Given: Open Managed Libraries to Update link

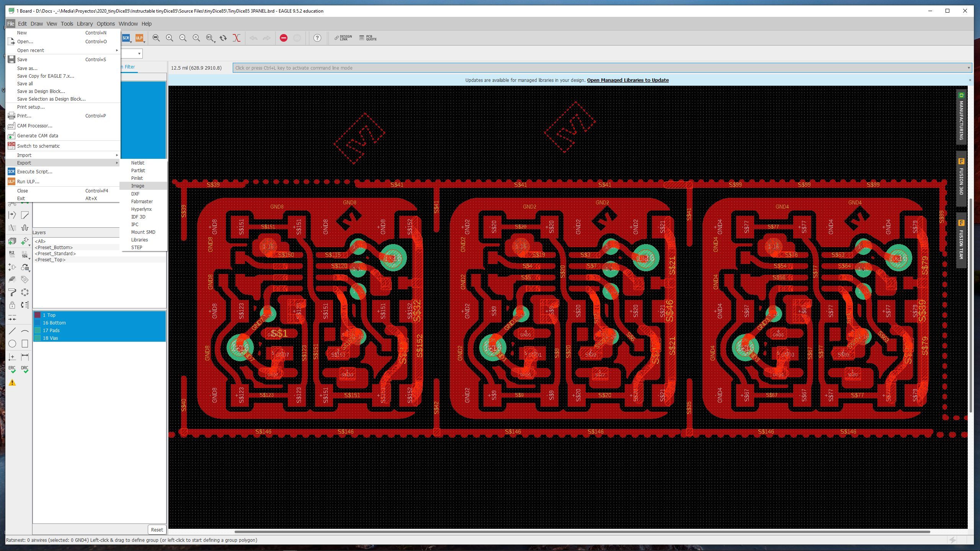Looking at the screenshot, I should pos(628,80).
